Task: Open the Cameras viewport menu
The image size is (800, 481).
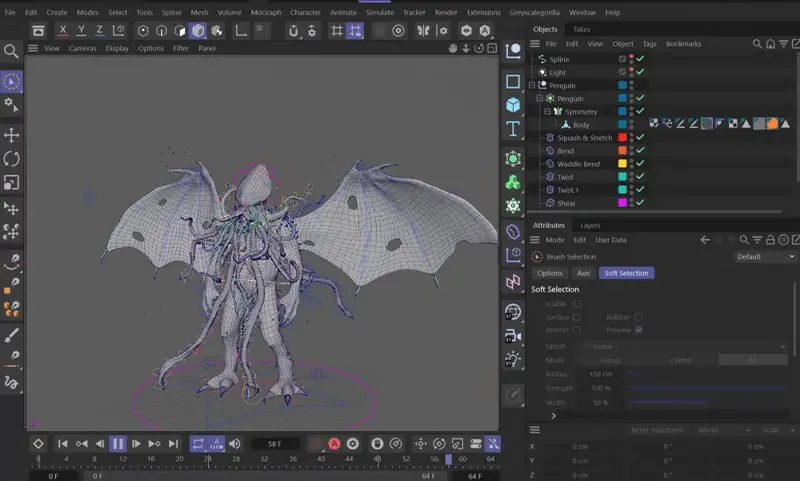Action: tap(82, 48)
